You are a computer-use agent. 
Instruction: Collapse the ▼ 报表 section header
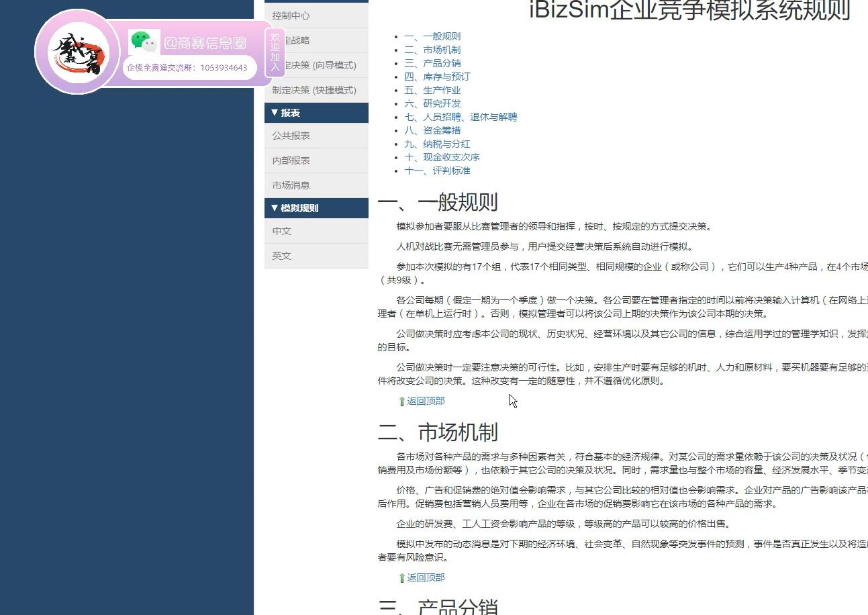[x=316, y=113]
